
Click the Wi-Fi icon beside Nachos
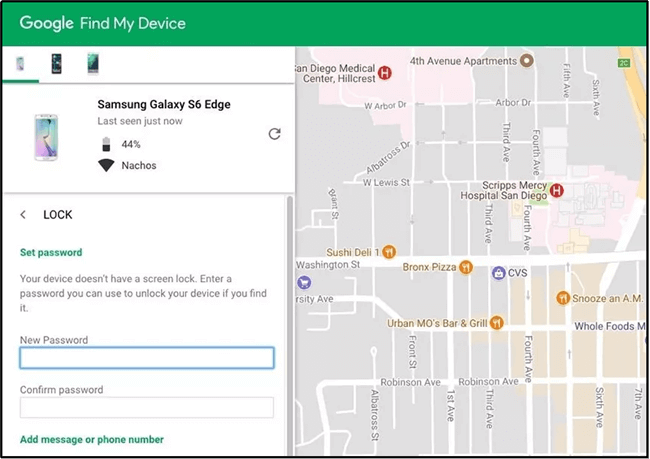click(x=106, y=166)
